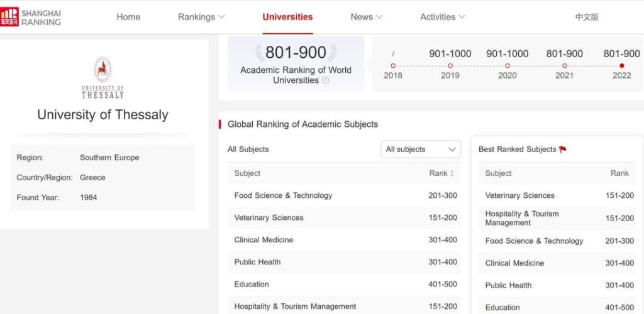Click the red flag beside Best Ranked Subjects
644x314 pixels.
click(x=563, y=149)
